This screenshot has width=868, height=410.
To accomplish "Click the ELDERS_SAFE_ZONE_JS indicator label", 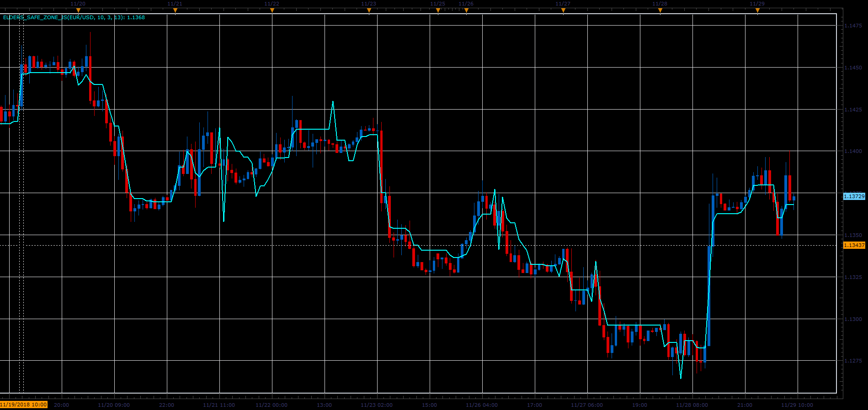I will click(x=74, y=17).
